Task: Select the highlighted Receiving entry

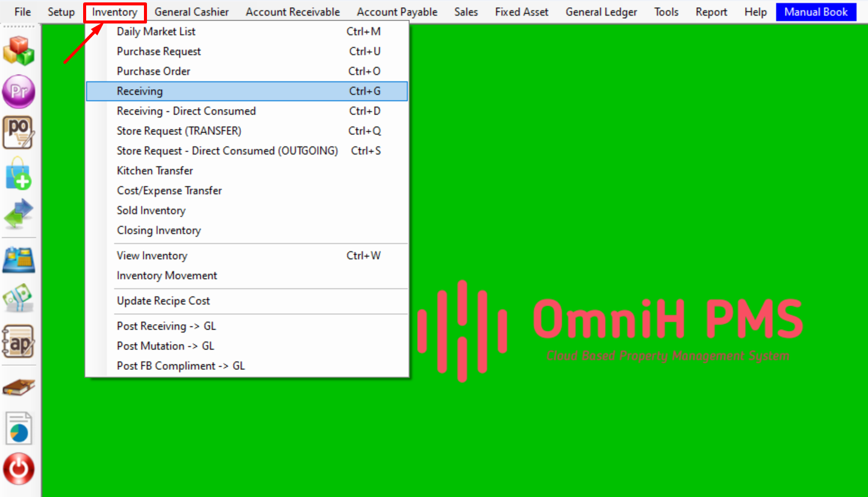Action: 247,91
